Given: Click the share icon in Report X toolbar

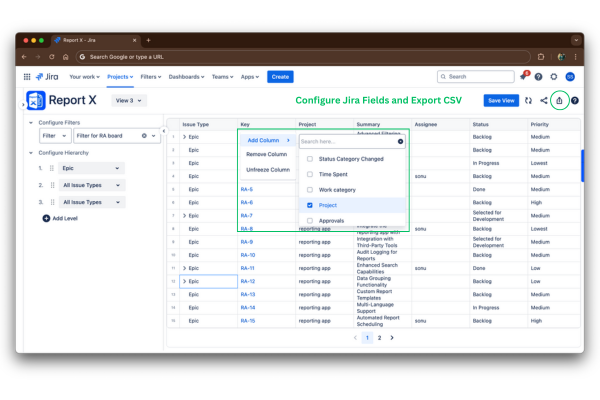Looking at the screenshot, I should pyautogui.click(x=543, y=101).
